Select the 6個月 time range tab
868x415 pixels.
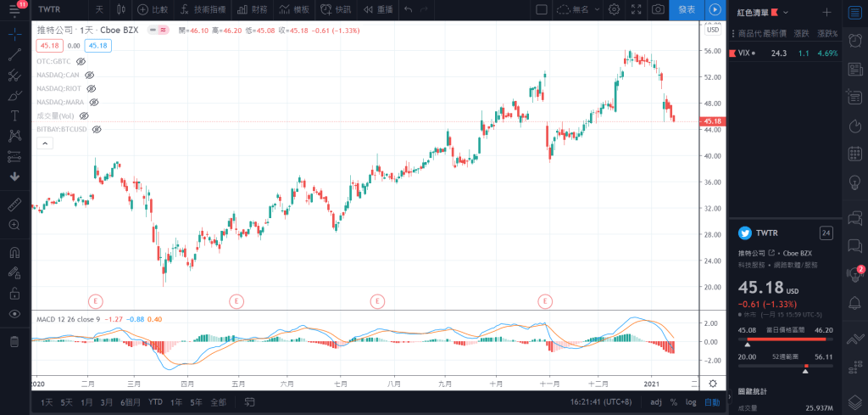click(130, 402)
